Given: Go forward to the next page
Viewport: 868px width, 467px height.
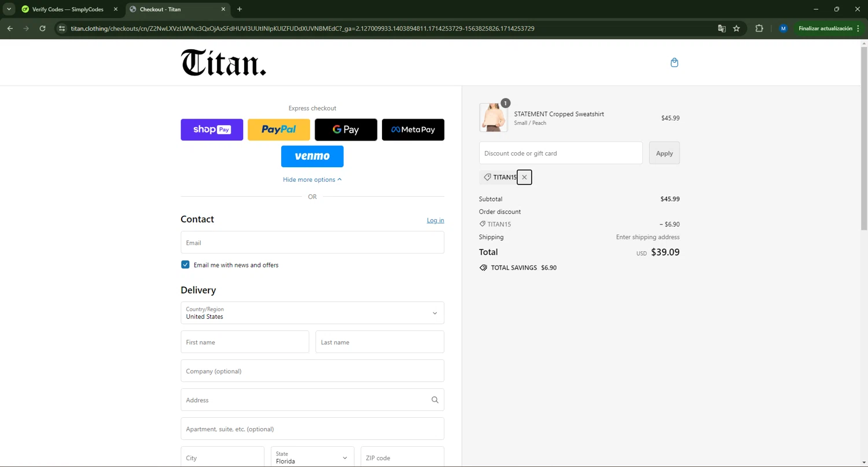Looking at the screenshot, I should 26,28.
